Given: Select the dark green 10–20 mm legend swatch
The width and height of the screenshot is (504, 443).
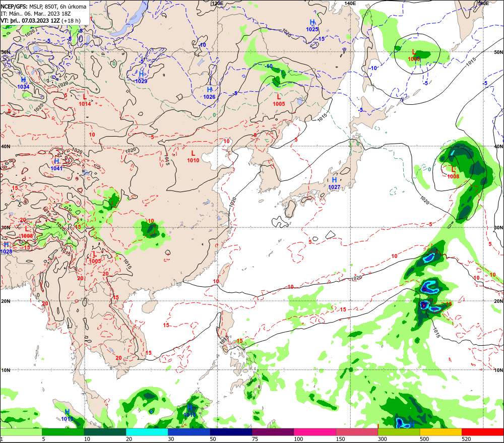Looking at the screenshot, I should pyautogui.click(x=105, y=432).
